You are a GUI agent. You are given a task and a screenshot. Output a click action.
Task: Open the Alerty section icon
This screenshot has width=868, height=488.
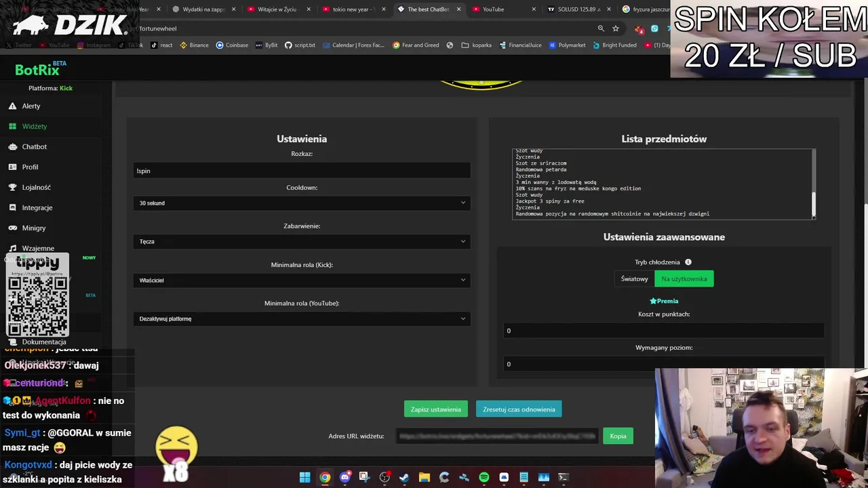coord(13,106)
